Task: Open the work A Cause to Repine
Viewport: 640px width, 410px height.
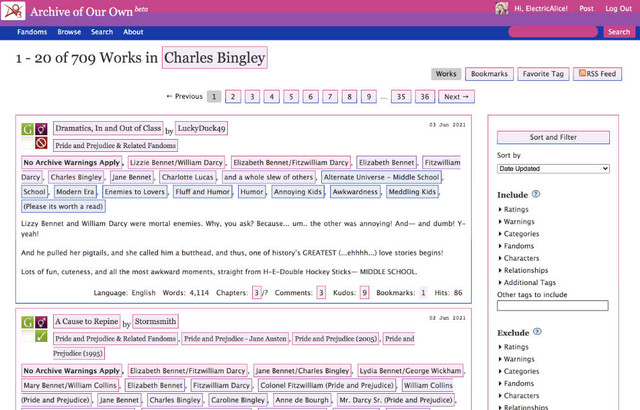Action: [x=87, y=321]
